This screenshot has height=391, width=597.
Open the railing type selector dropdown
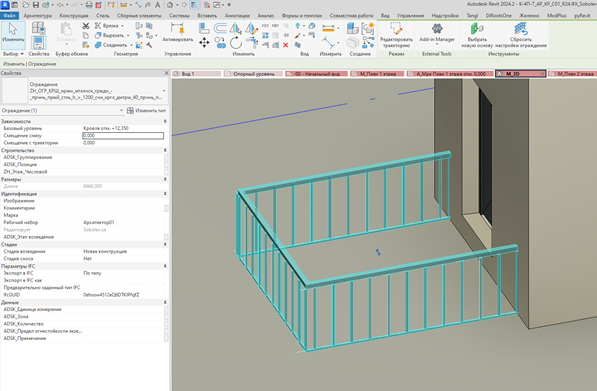(164, 91)
